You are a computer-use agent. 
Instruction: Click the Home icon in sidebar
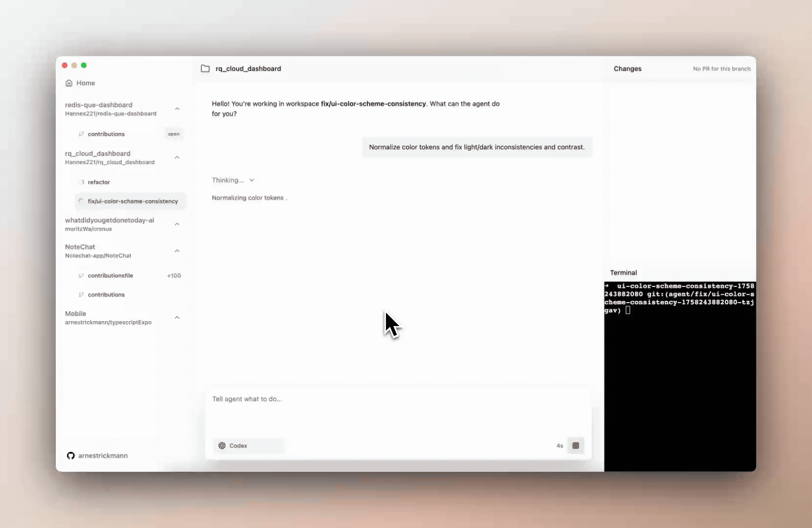click(69, 83)
